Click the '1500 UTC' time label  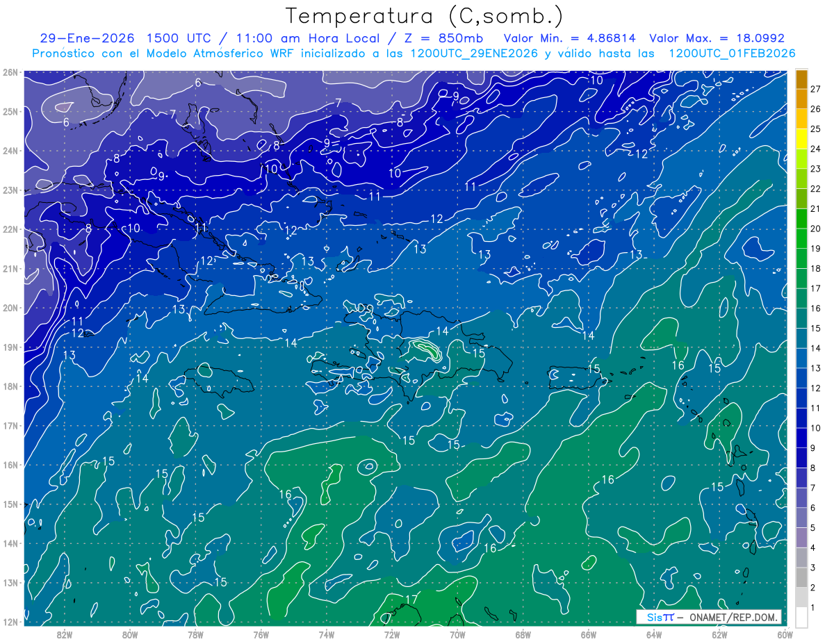tap(179, 38)
